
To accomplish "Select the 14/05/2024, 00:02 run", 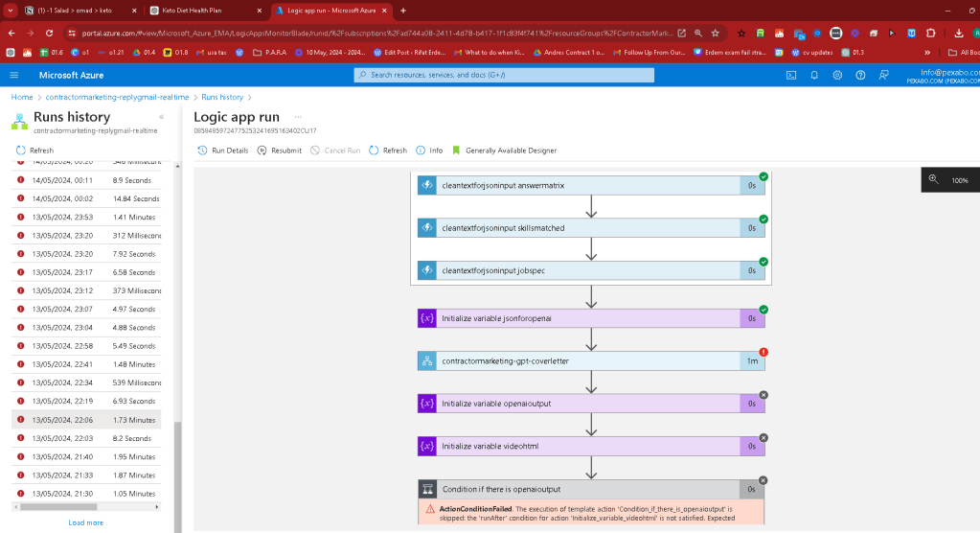I will 86,198.
